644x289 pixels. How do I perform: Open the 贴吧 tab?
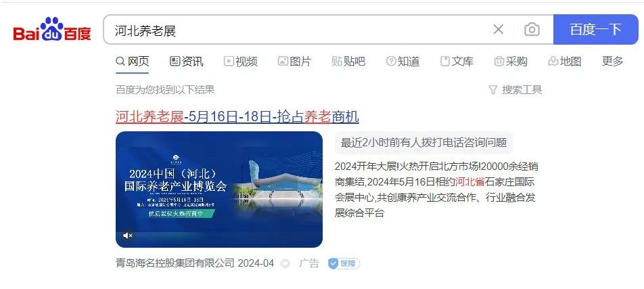[348, 62]
